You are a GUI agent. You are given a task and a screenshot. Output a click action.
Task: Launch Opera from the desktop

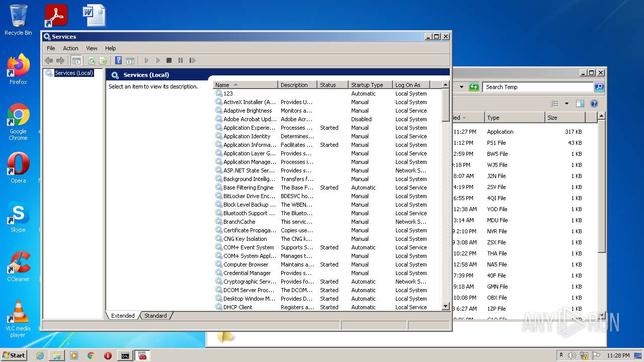coord(18,168)
